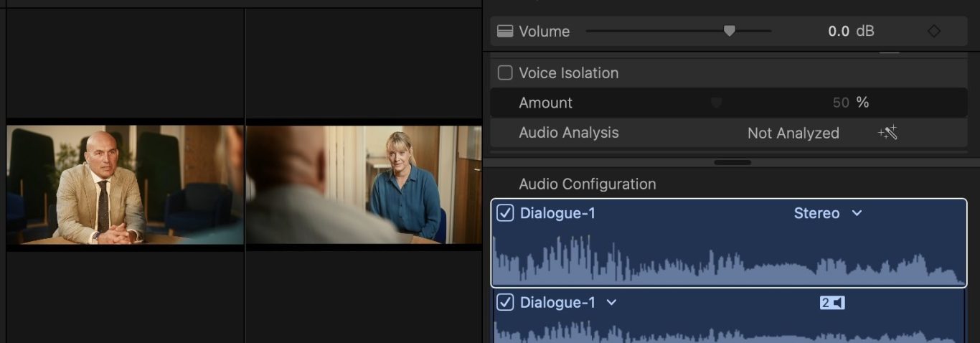Expand the second Dialogue-1 role dropdown
This screenshot has height=343, width=980.
pyautogui.click(x=611, y=303)
